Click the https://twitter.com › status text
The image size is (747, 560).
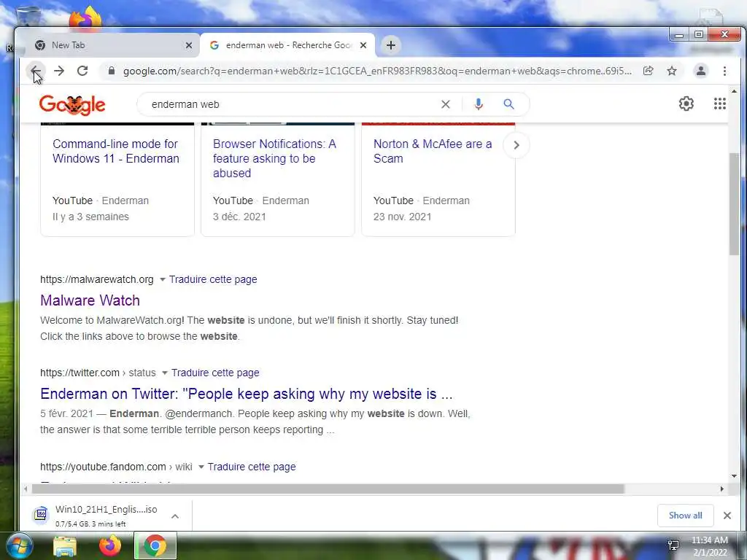point(98,373)
